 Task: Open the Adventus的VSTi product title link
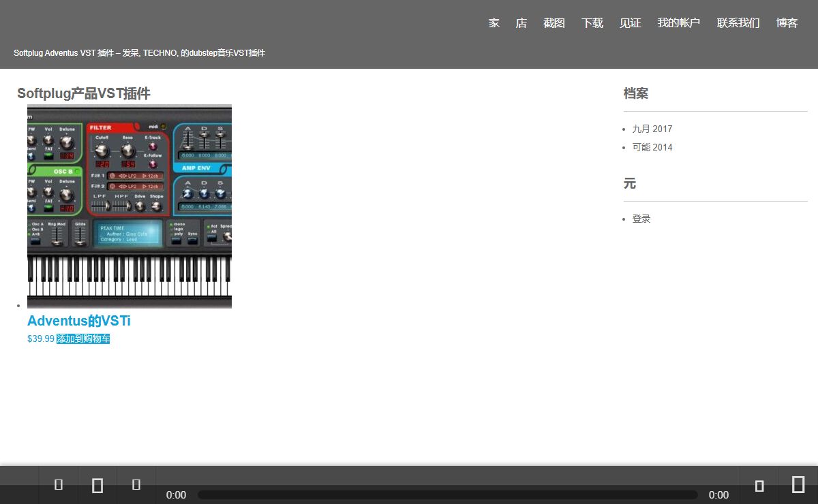click(79, 321)
